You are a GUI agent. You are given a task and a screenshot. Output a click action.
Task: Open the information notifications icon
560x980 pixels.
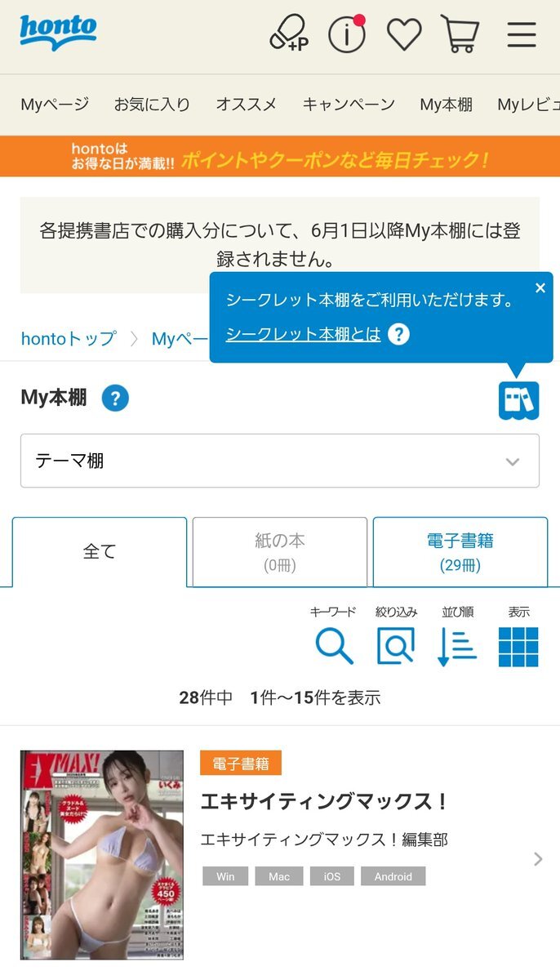pyautogui.click(x=347, y=33)
